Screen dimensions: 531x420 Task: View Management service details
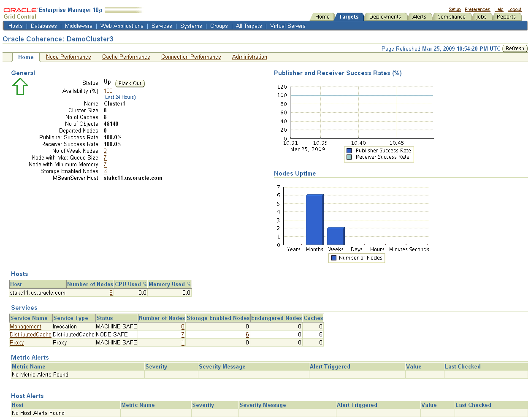click(x=25, y=326)
